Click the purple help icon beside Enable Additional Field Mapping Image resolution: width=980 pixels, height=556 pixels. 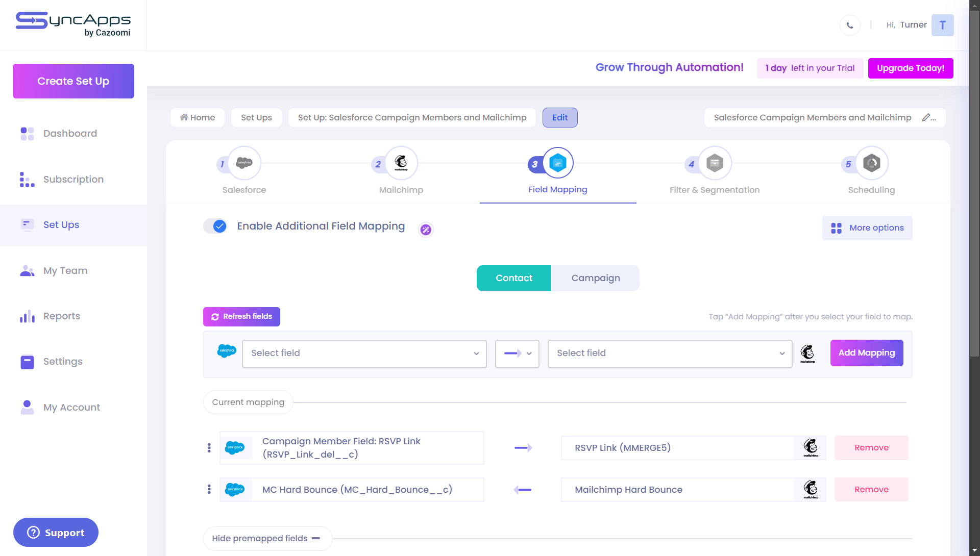coord(426,230)
